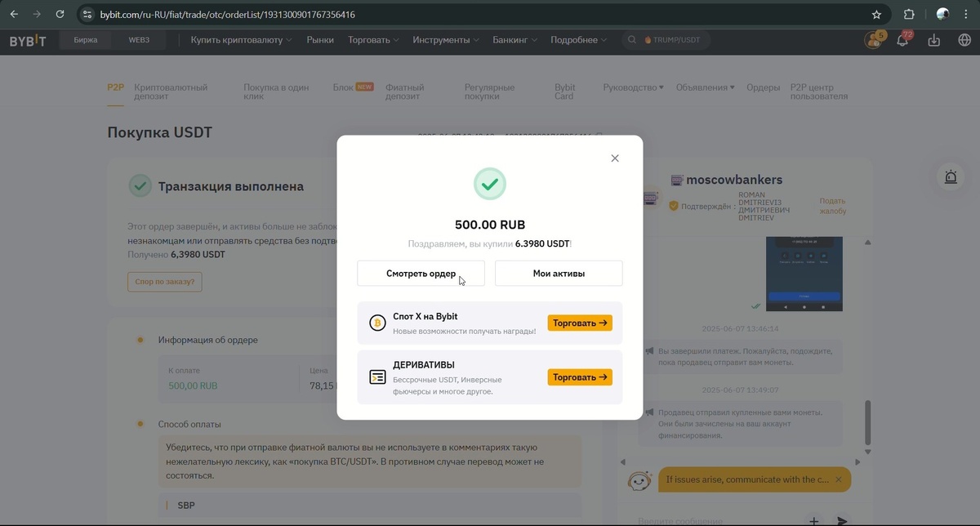Click the Bybit logo
Viewport: 980px width, 526px height.
tap(28, 40)
